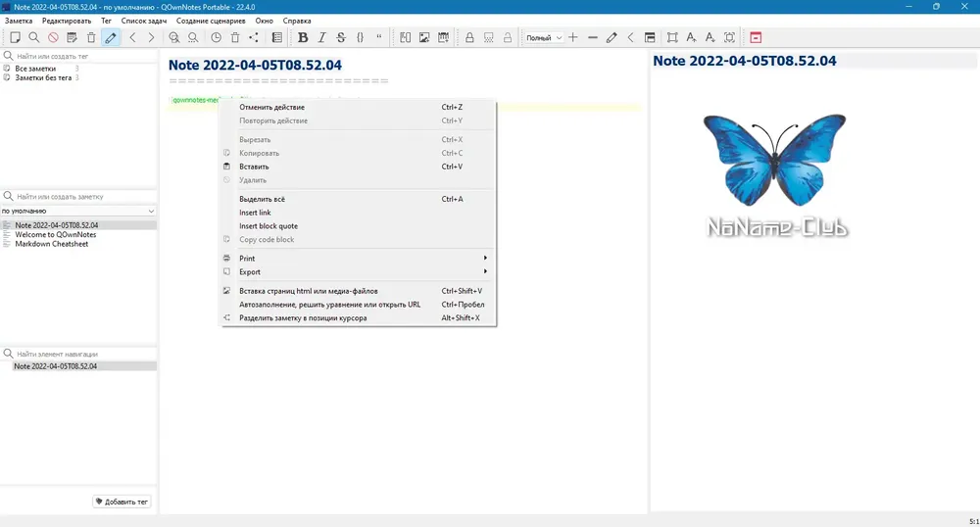980x527 pixels.
Task: Insert code block with braces icon
Action: 360,37
